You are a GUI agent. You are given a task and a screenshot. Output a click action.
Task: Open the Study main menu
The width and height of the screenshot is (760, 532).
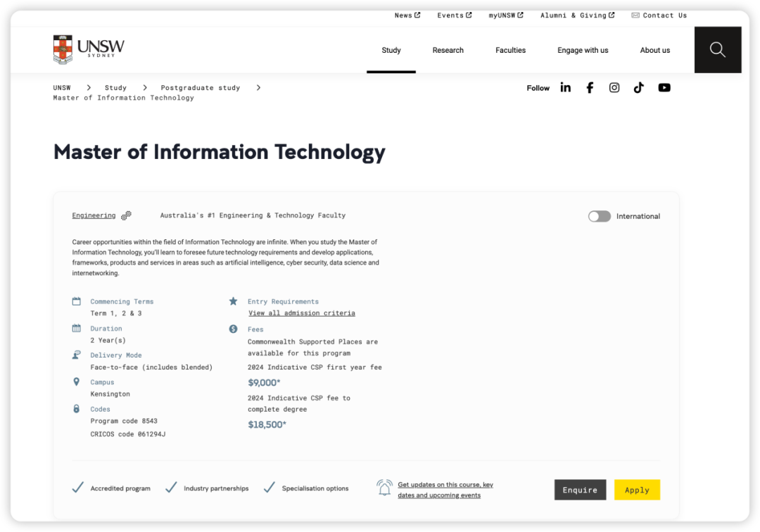pos(391,51)
